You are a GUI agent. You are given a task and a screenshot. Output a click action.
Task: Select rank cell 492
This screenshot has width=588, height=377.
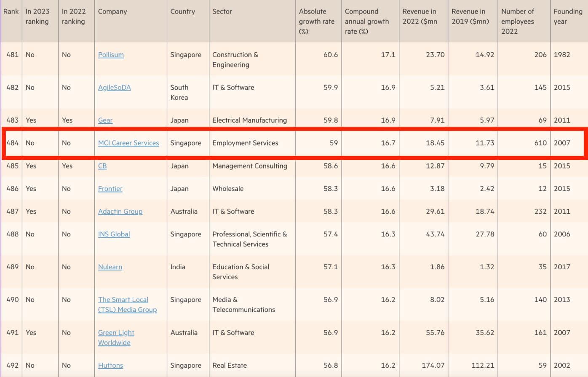coord(12,366)
